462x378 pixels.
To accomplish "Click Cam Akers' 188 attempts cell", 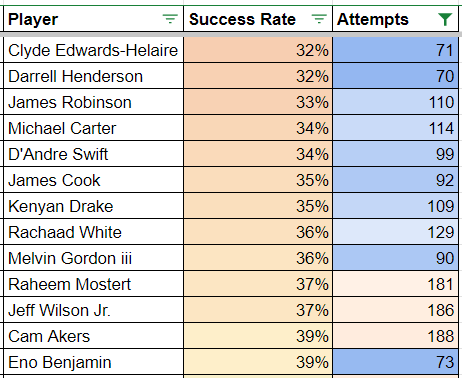I will [395, 336].
